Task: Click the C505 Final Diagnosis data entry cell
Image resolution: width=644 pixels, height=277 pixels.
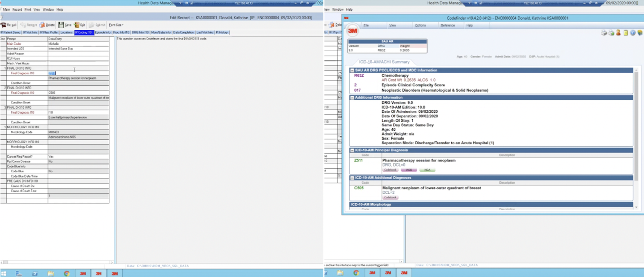Action: [x=78, y=93]
